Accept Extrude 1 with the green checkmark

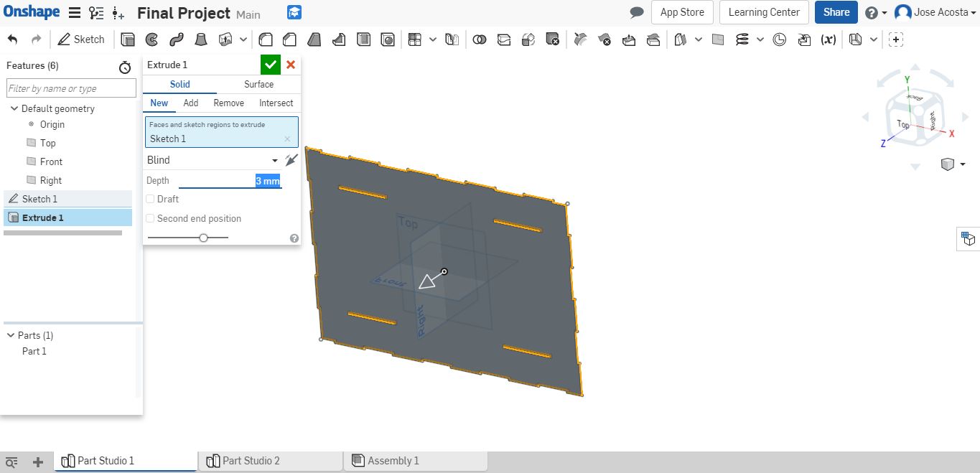[x=270, y=65]
